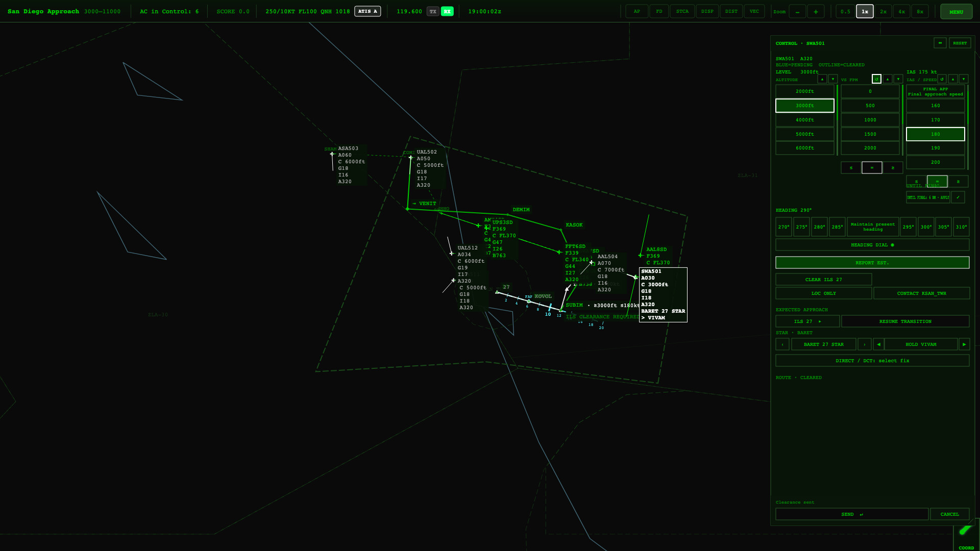The image size is (980, 551).
Task: Click the IAS speed step-down arrow
Action: (x=964, y=79)
